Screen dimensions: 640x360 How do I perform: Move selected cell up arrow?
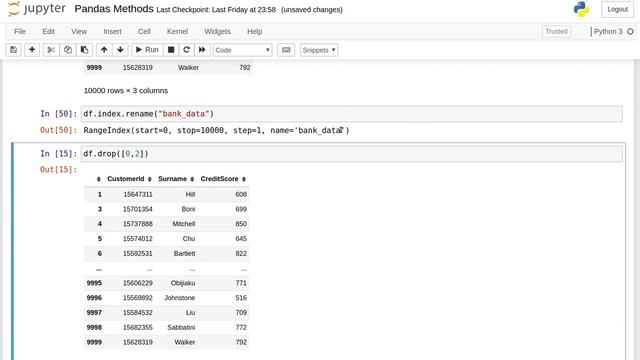coord(104,50)
